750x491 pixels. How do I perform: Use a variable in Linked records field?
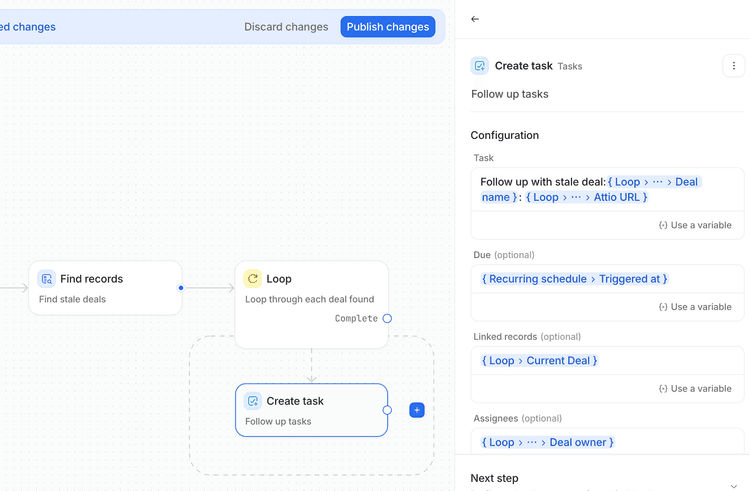[x=695, y=389]
